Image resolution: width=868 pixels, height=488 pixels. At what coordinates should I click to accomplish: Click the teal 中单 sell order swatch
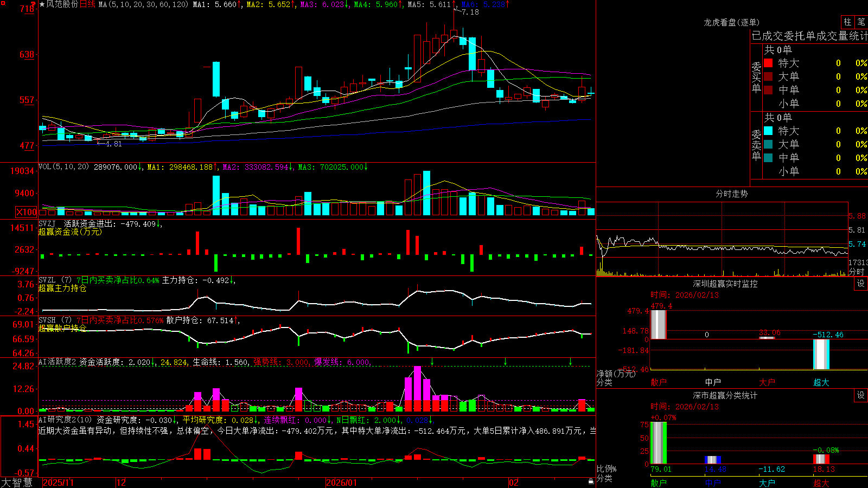click(x=768, y=157)
